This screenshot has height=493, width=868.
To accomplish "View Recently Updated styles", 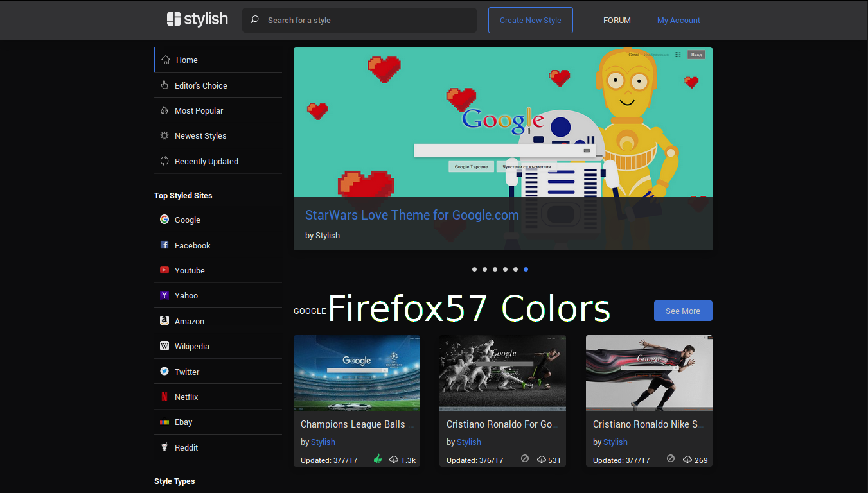I will [x=218, y=161].
